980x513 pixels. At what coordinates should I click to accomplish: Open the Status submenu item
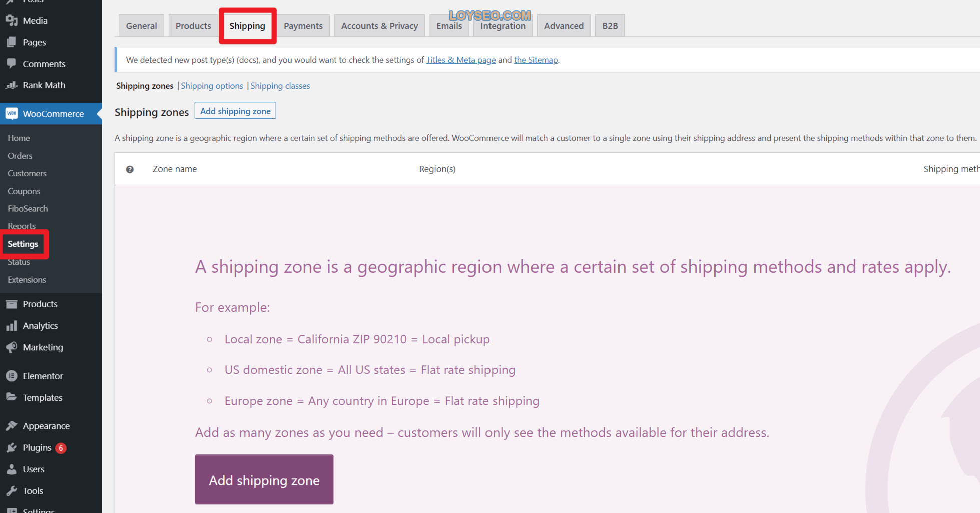tap(19, 262)
